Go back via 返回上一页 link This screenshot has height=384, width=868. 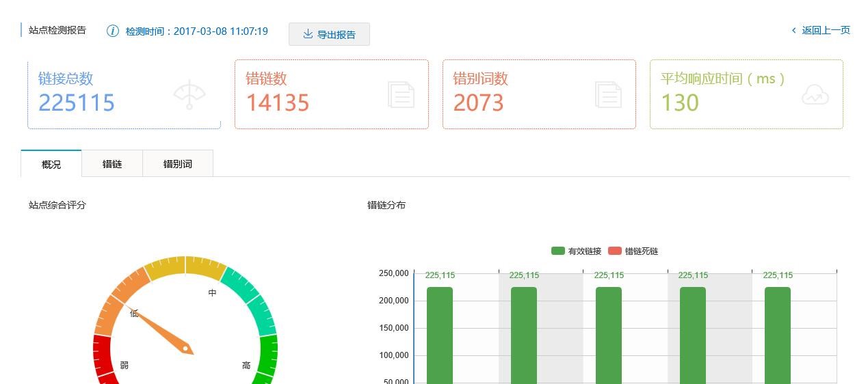point(826,30)
